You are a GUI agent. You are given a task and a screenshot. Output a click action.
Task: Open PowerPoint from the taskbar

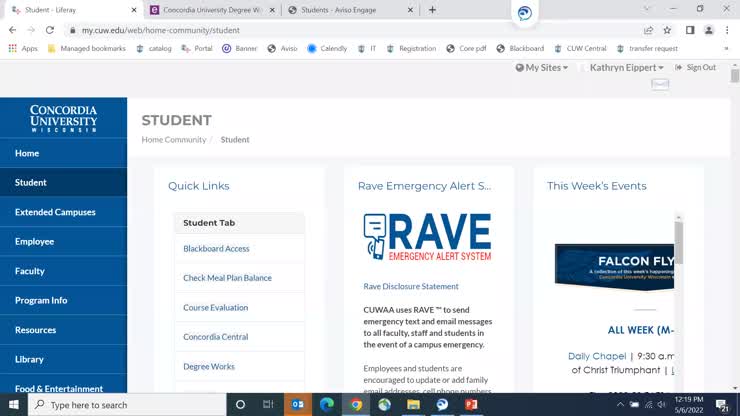[471, 405]
